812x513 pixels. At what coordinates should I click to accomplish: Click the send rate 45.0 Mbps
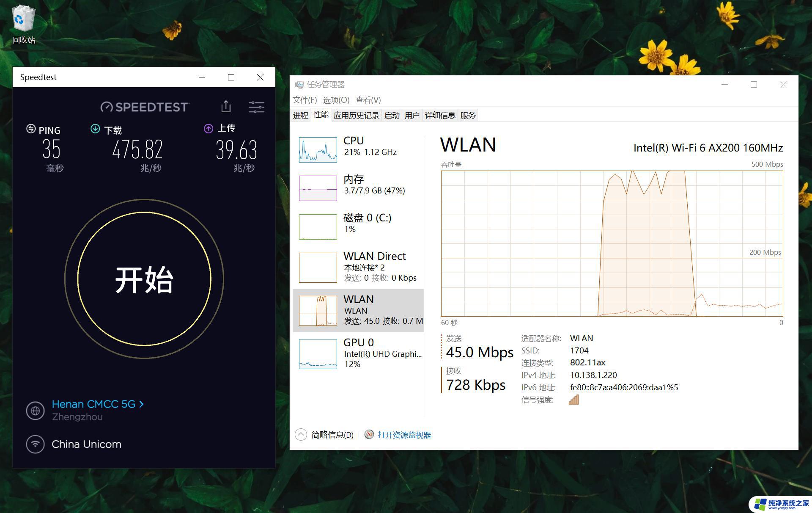[480, 352]
